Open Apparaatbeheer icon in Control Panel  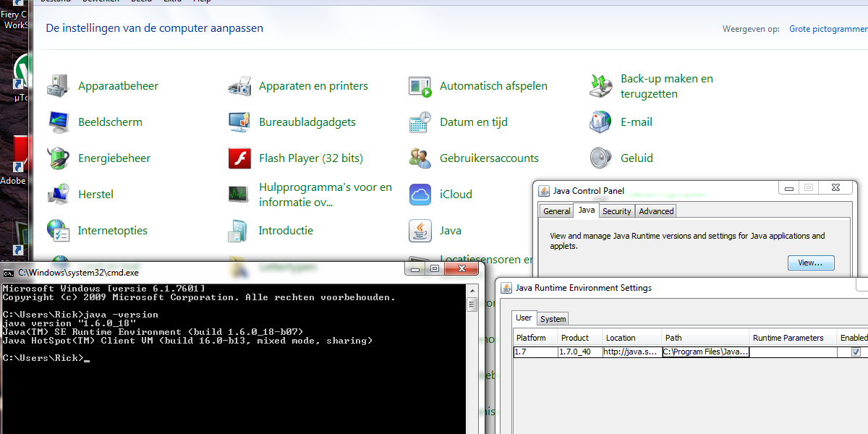[x=58, y=85]
